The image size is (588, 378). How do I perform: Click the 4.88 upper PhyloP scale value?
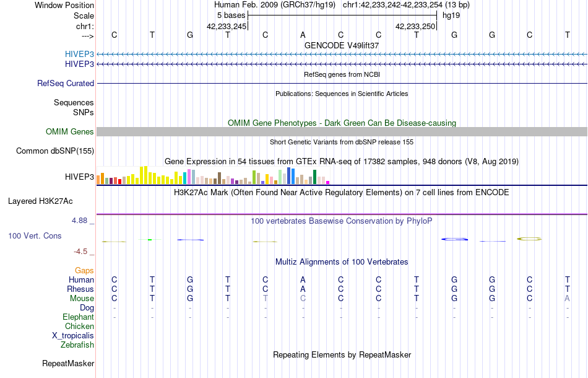pos(79,221)
